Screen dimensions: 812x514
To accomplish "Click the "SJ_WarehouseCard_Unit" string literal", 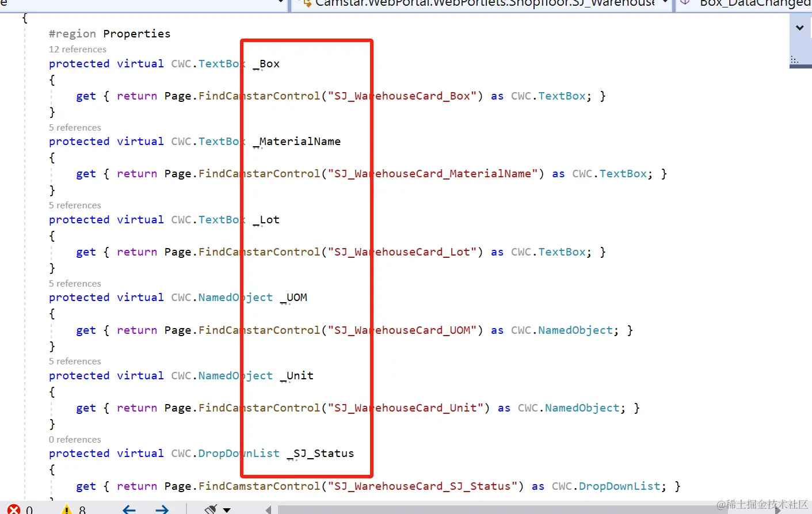I will click(406, 408).
